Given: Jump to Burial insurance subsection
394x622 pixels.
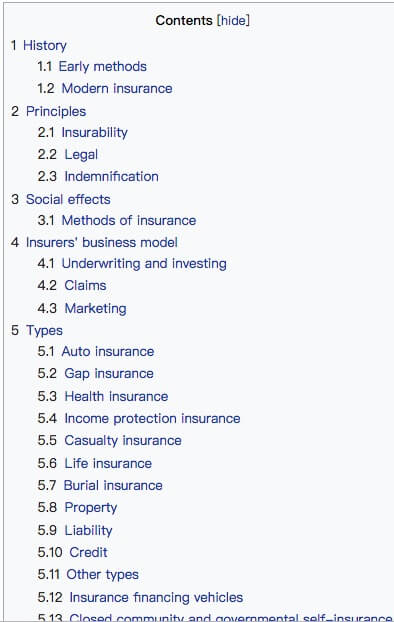Looking at the screenshot, I should tap(113, 486).
